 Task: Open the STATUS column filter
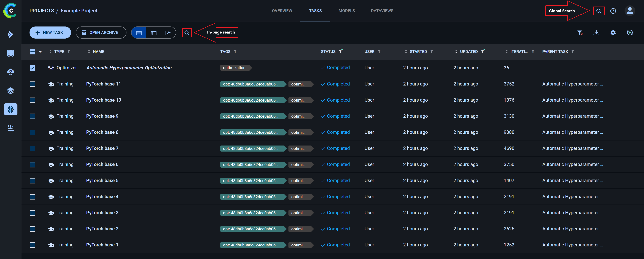[340, 51]
